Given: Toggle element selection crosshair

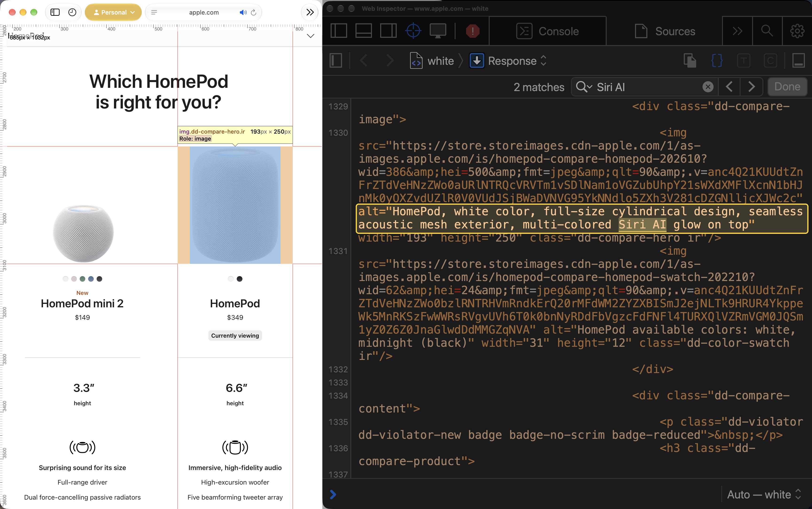Looking at the screenshot, I should 413,31.
